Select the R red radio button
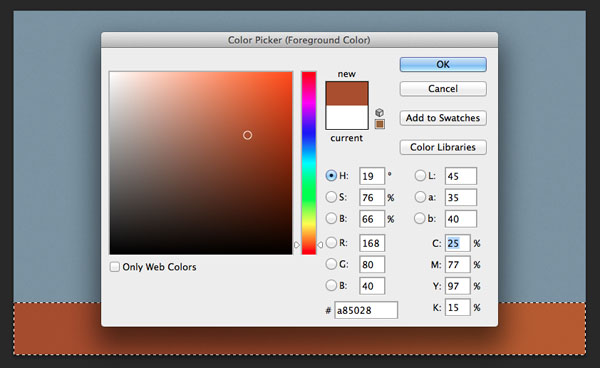 331,243
